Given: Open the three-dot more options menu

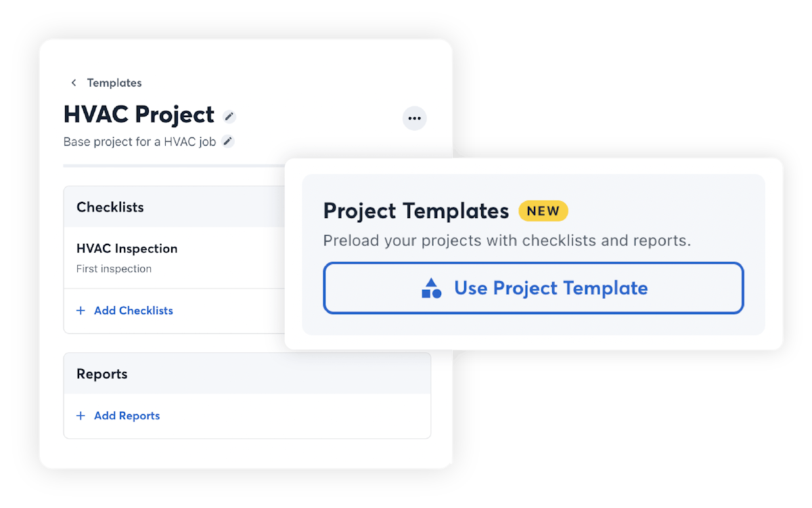Looking at the screenshot, I should pos(415,119).
